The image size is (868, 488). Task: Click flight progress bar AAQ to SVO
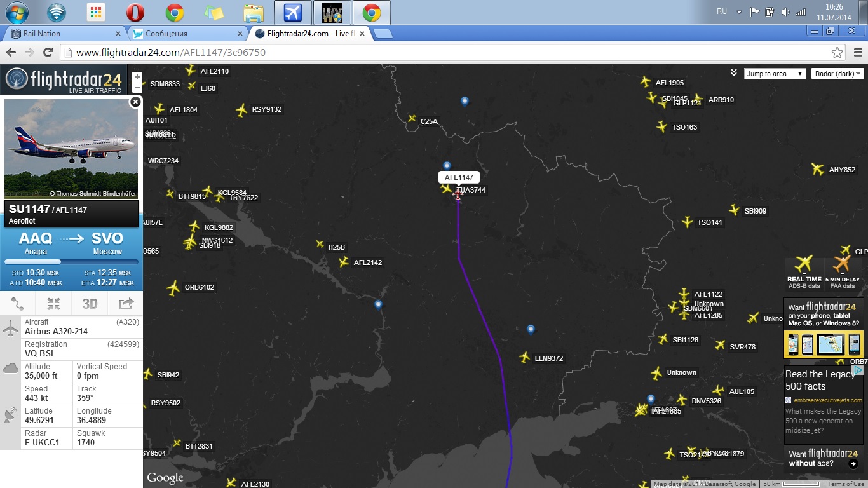coord(71,262)
